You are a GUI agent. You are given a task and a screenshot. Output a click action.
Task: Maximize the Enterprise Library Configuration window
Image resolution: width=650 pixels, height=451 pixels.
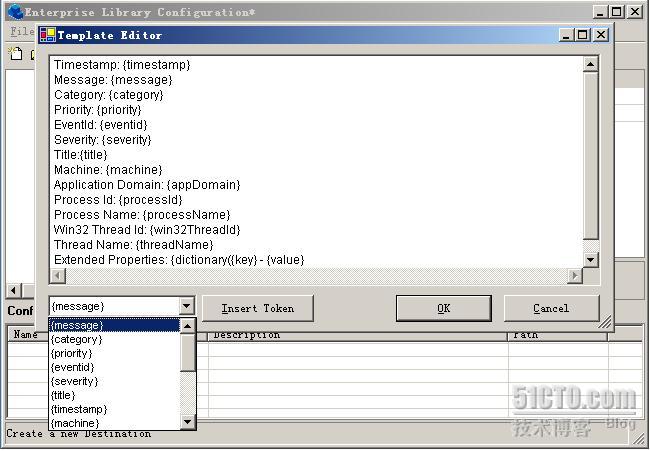(617, 12)
